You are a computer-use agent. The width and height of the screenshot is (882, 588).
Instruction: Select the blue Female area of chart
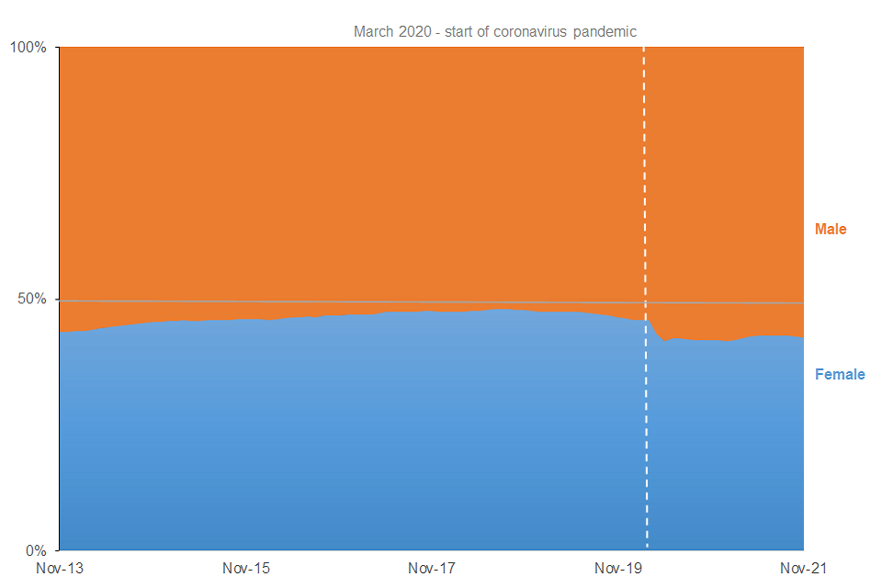(x=367, y=441)
